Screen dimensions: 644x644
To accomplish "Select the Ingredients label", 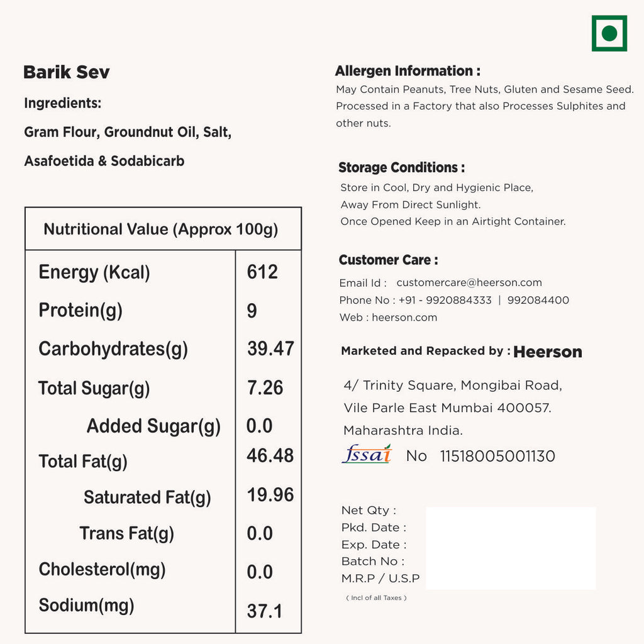I will tap(62, 103).
